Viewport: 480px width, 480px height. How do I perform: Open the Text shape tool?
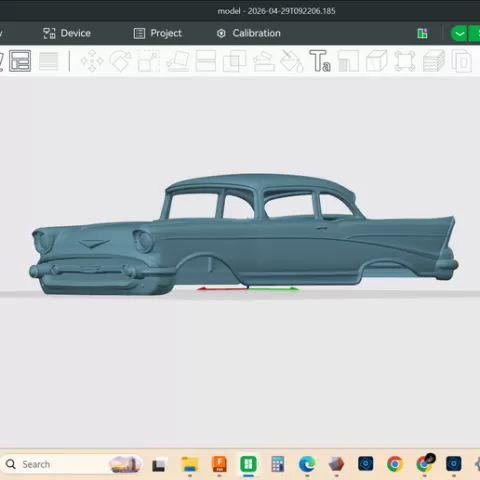(320, 61)
